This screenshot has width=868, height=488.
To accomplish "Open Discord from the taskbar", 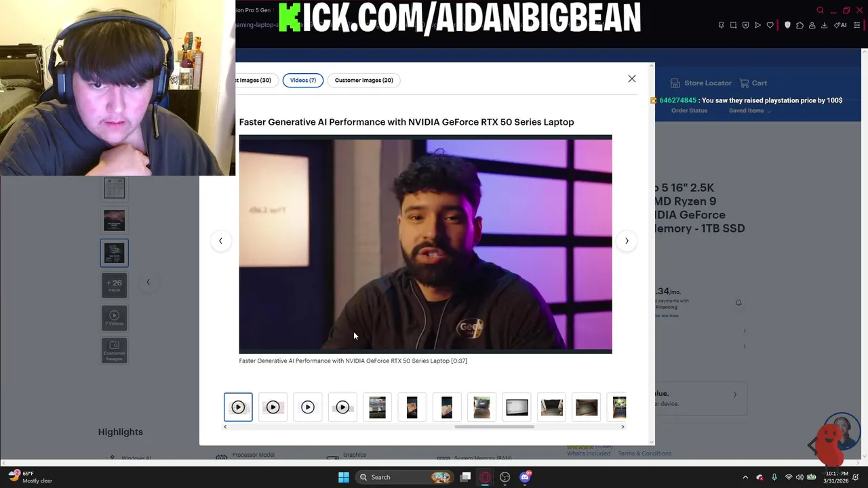I will pos(525,477).
